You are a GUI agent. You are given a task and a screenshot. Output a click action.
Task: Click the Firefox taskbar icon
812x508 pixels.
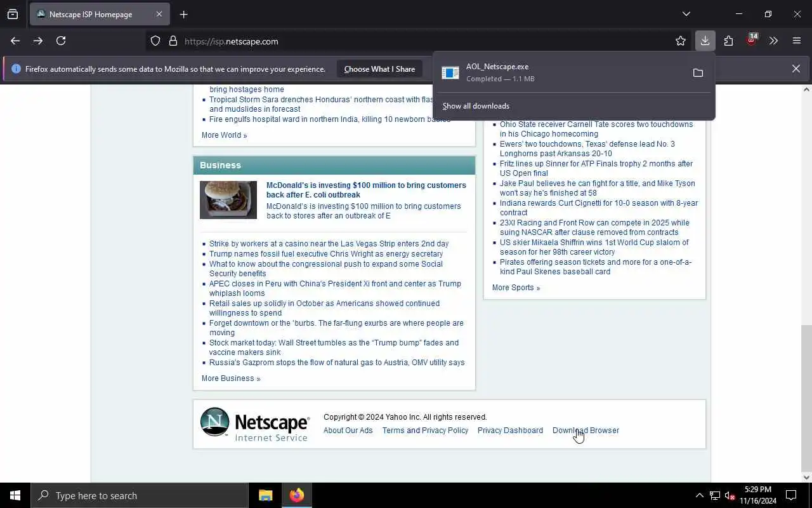296,495
